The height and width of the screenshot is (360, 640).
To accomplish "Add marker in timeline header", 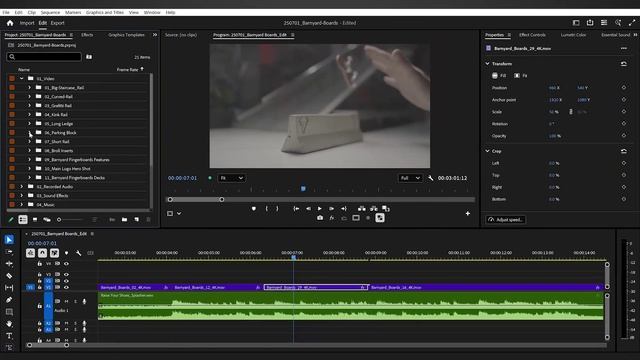I will [67, 253].
